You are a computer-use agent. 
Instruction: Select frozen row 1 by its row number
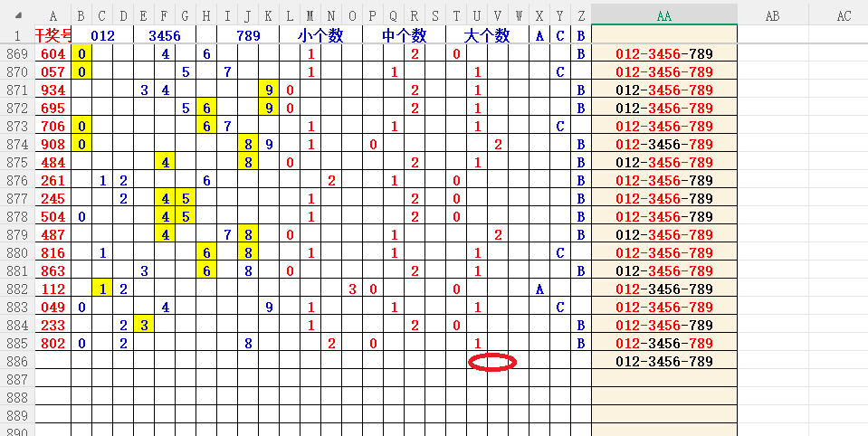click(17, 36)
